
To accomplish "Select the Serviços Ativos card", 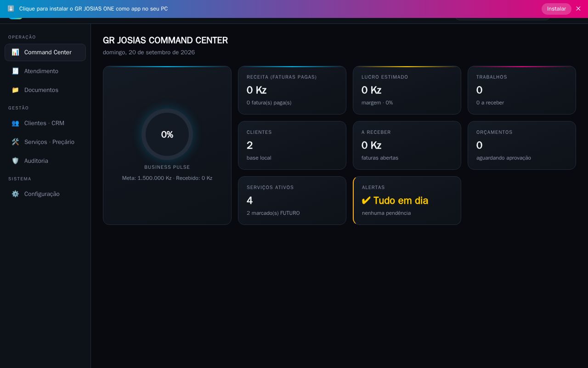I will 292,201.
